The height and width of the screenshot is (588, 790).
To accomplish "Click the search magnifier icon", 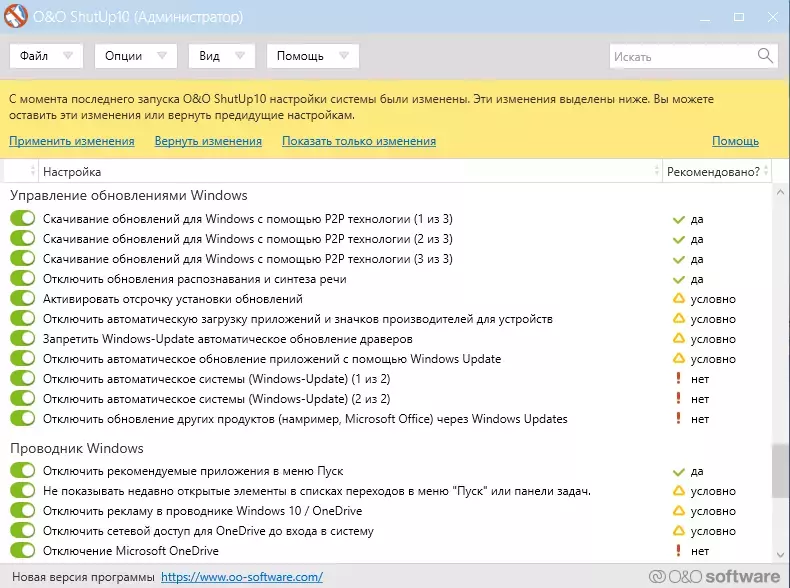I will tap(765, 55).
